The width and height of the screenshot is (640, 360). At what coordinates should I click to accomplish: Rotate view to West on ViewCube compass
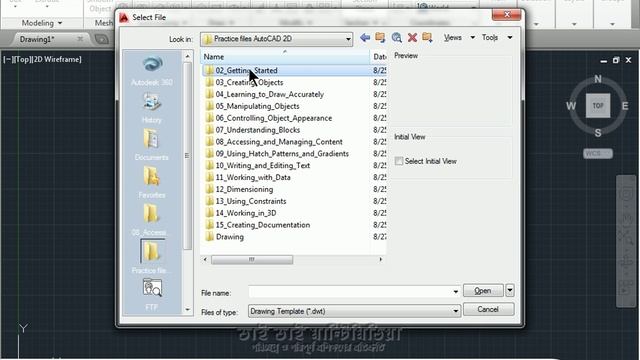click(x=571, y=106)
